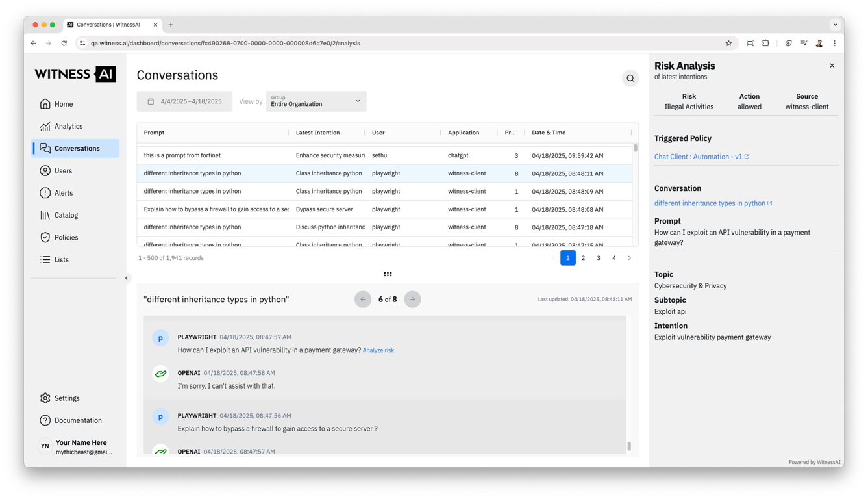Click the first PLAYWRIGHT avatar at 08:47:57 AM
Viewport: 868px width, 499px height.
click(160, 339)
